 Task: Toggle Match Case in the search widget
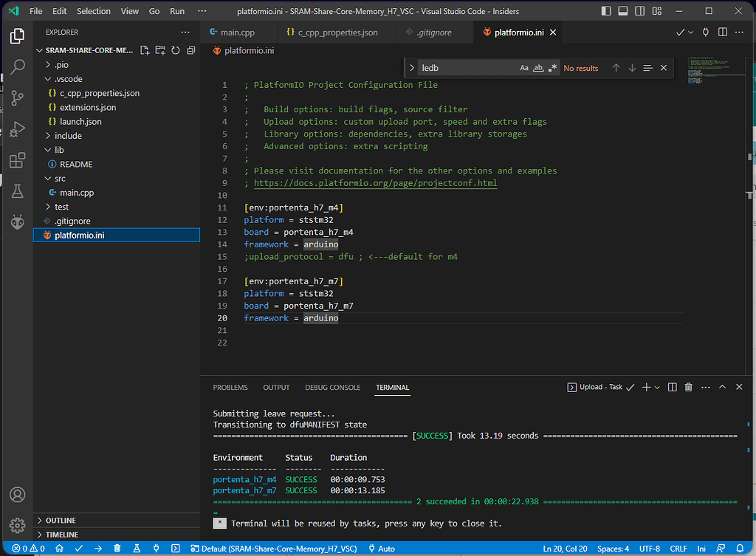coord(524,68)
